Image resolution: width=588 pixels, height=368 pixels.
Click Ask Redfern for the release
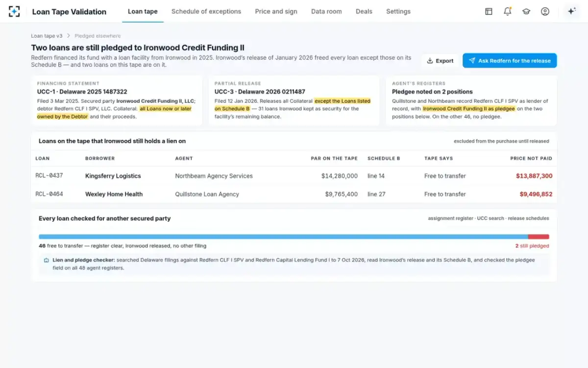pos(510,61)
